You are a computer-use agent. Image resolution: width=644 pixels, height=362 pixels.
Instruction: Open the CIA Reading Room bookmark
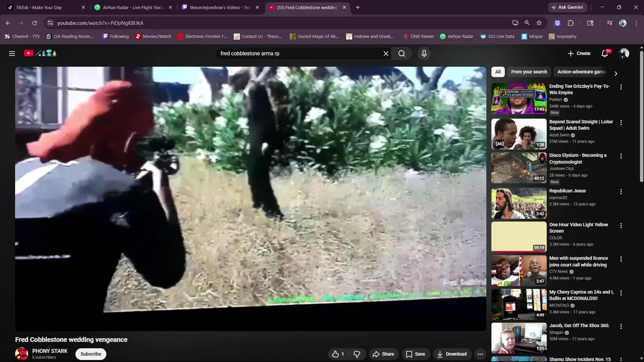69,36
